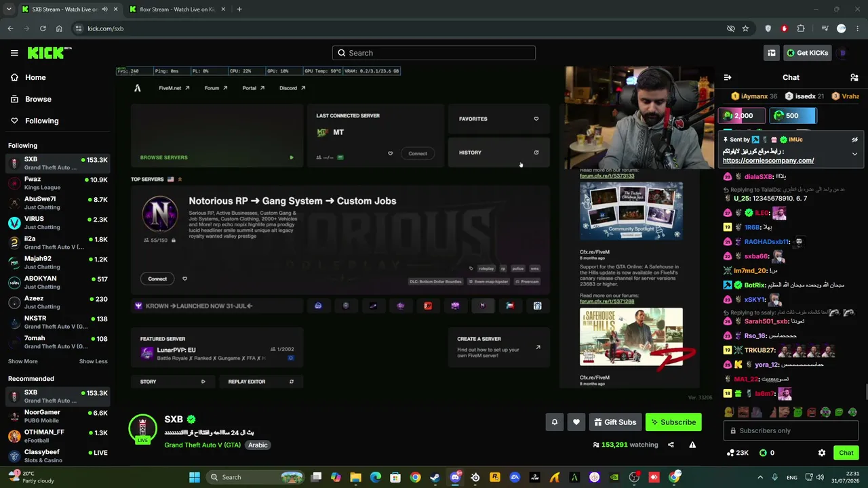
Task: Click the Grand Theft Auto V category link
Action: (x=202, y=445)
